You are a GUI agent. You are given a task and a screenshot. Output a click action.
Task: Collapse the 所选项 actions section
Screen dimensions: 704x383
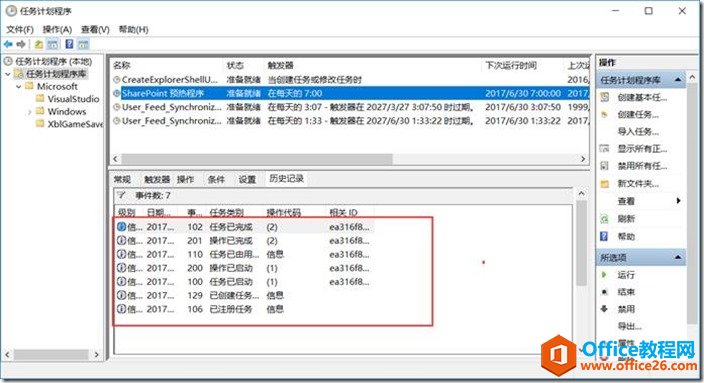click(678, 257)
